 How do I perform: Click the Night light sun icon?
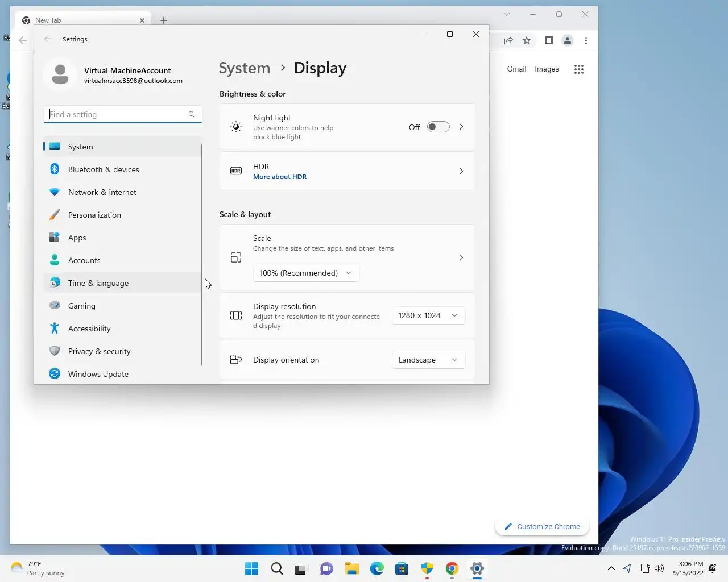[236, 127]
